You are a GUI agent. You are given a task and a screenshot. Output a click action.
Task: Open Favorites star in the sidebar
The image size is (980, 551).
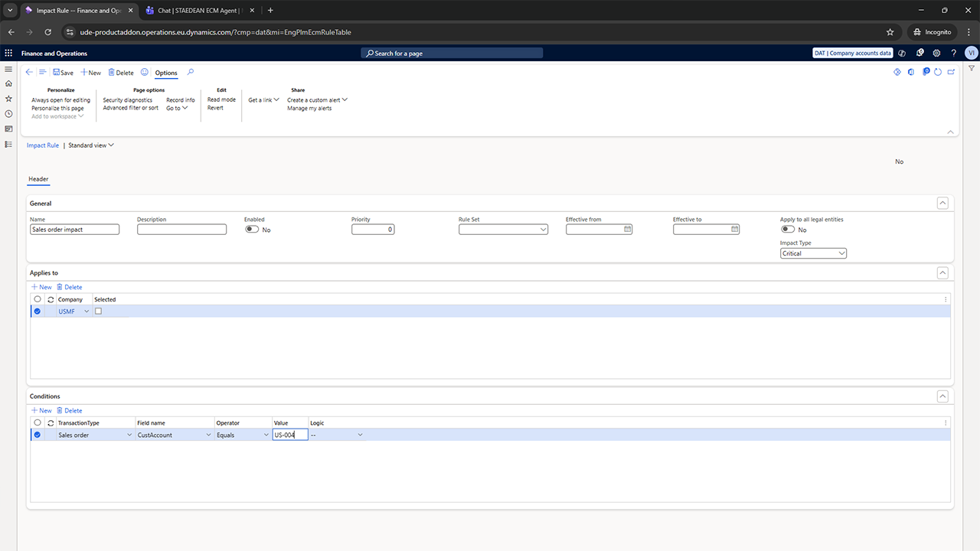tap(8, 99)
